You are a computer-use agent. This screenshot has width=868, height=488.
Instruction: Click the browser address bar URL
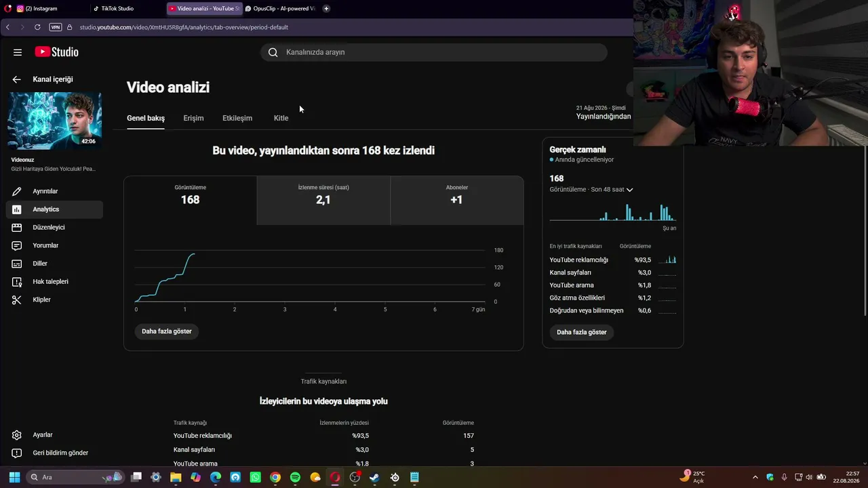[x=184, y=27]
